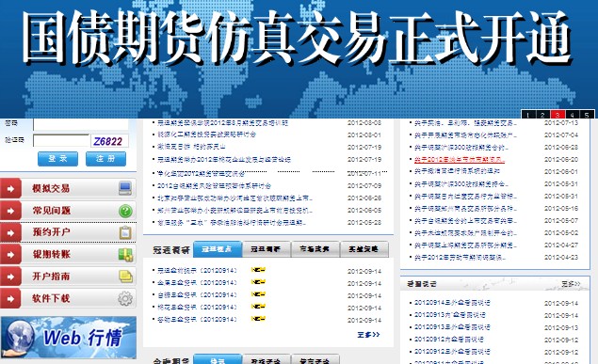Open the 2012 labor day notice dated 2012-04-23
This screenshot has height=364, width=598.
460,258
